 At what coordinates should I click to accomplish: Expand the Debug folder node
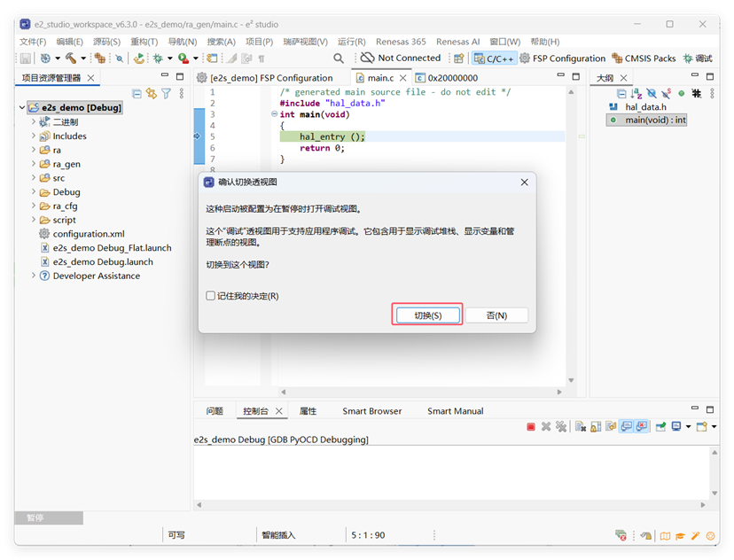pyautogui.click(x=33, y=191)
